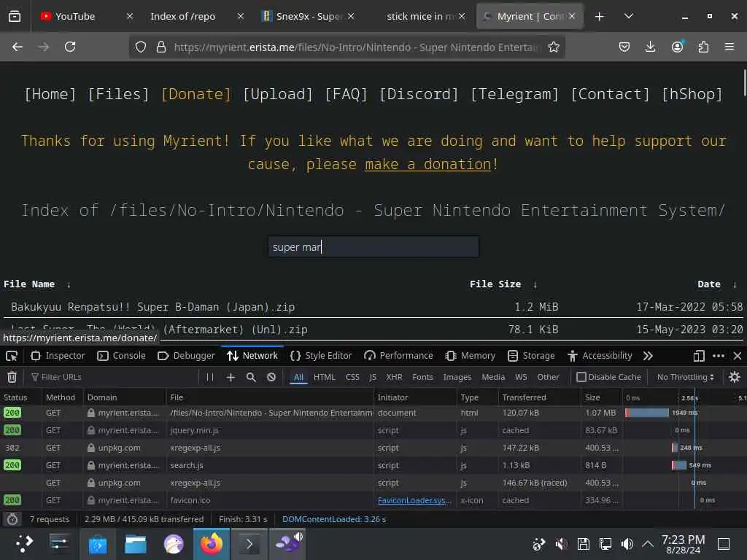Go back with the back arrow button
This screenshot has height=560, width=747.
[x=18, y=47]
